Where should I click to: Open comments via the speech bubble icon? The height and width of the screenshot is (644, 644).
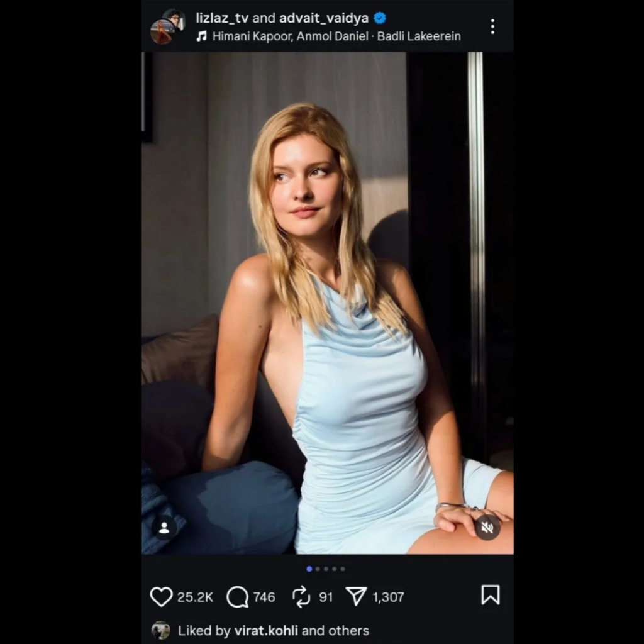click(x=237, y=596)
